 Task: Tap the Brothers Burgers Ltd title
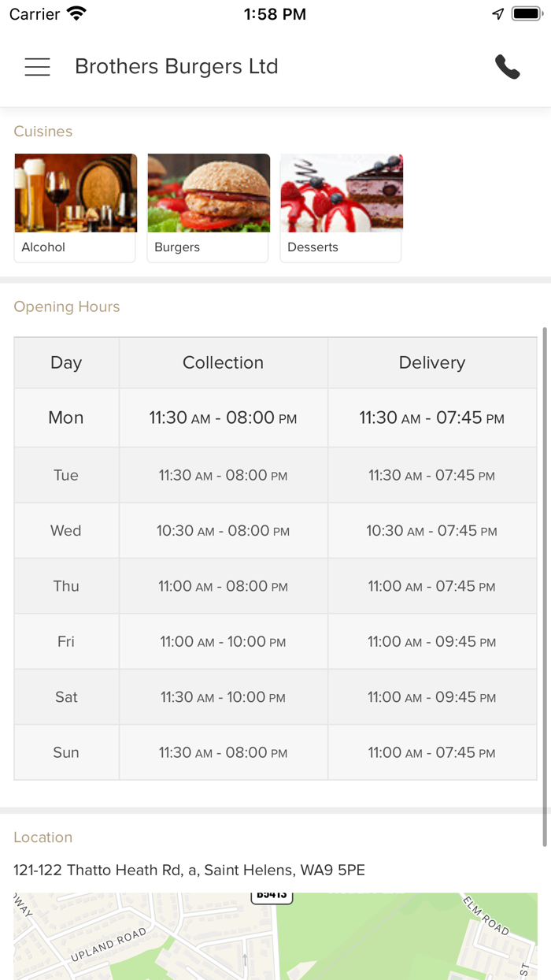176,67
